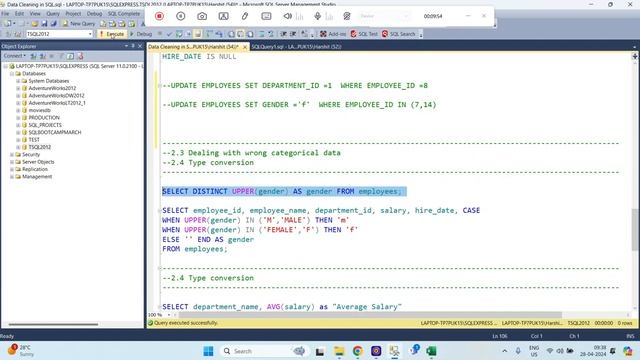Viewport: 640px width, 360px height.
Task: Collapse the LAPTOP SQLEXPRESS server node
Action: 5,66
